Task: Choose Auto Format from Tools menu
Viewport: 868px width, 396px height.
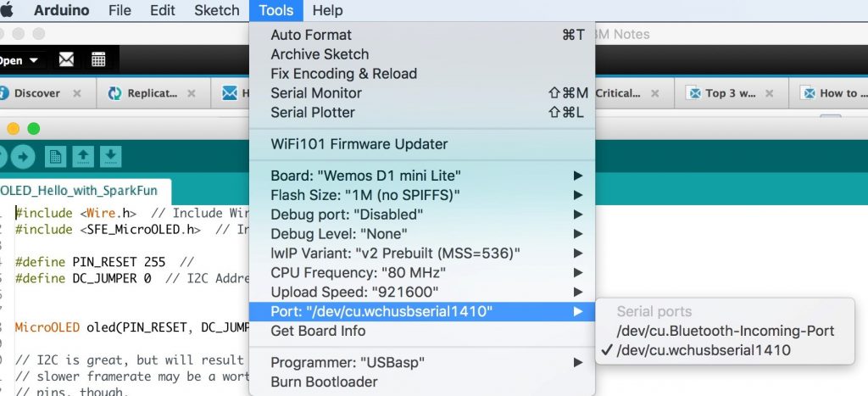Action: [x=422, y=35]
